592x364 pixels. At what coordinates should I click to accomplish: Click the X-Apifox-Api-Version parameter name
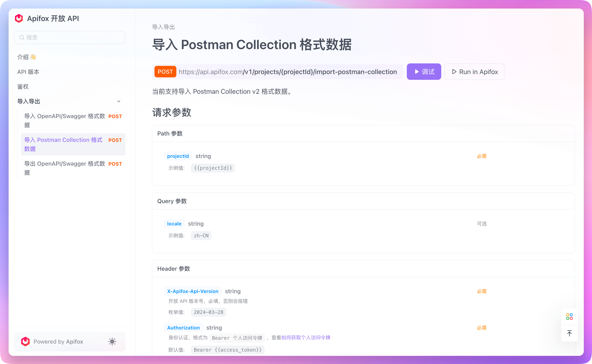(193, 291)
